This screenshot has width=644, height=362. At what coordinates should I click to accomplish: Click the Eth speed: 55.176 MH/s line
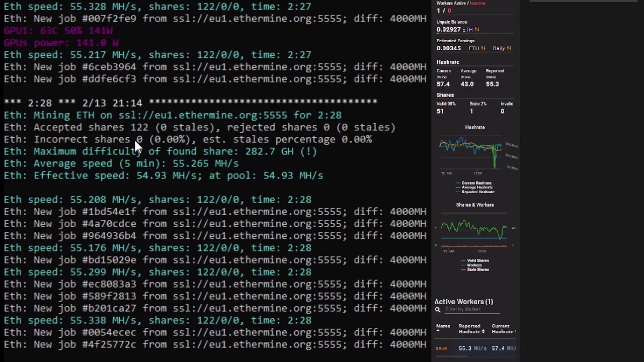pyautogui.click(x=157, y=248)
